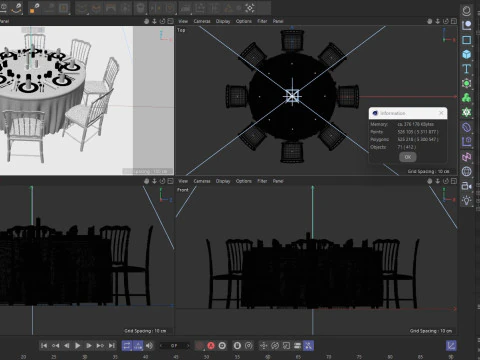Click the current frame input field
Image resolution: width=480 pixels, height=360 pixels.
coord(174,346)
